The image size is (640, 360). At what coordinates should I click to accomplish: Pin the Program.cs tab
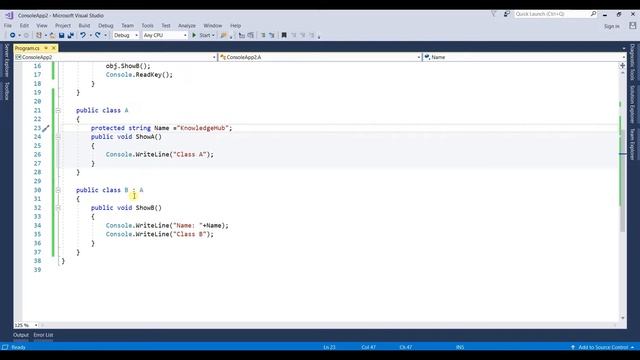click(46, 48)
